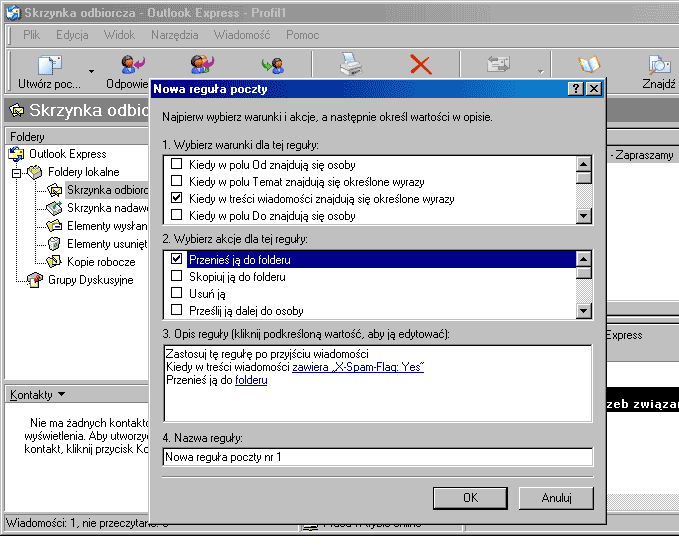Open the Plik menu

coord(31,35)
